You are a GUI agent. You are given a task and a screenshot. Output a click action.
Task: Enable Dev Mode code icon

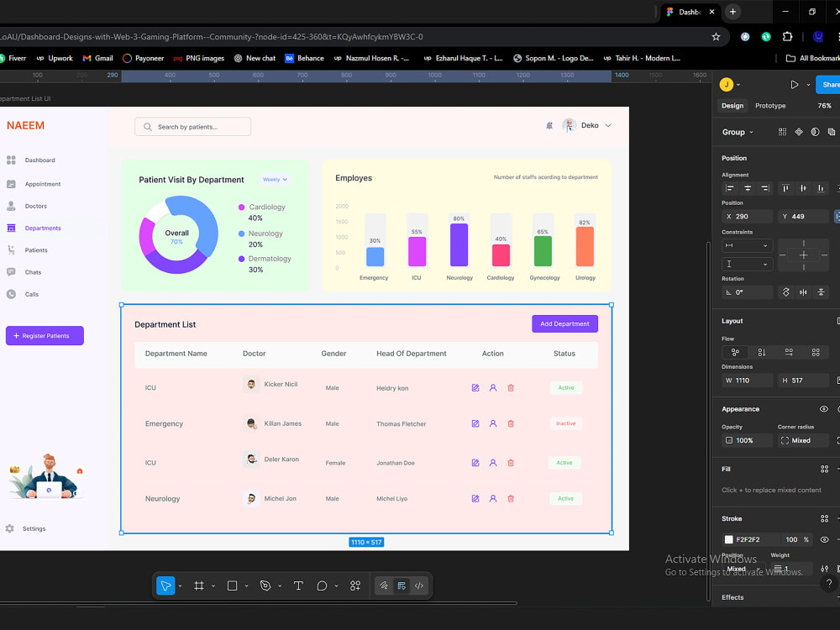pyautogui.click(x=419, y=585)
